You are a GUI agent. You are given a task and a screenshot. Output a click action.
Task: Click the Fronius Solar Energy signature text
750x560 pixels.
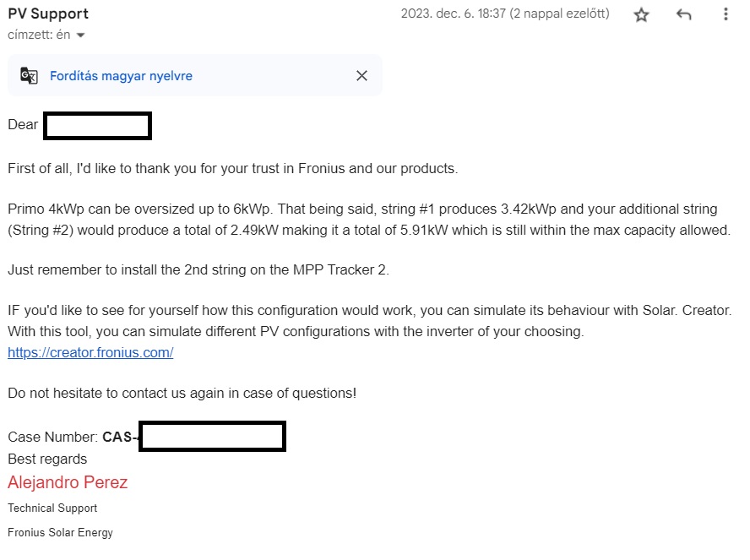60,532
